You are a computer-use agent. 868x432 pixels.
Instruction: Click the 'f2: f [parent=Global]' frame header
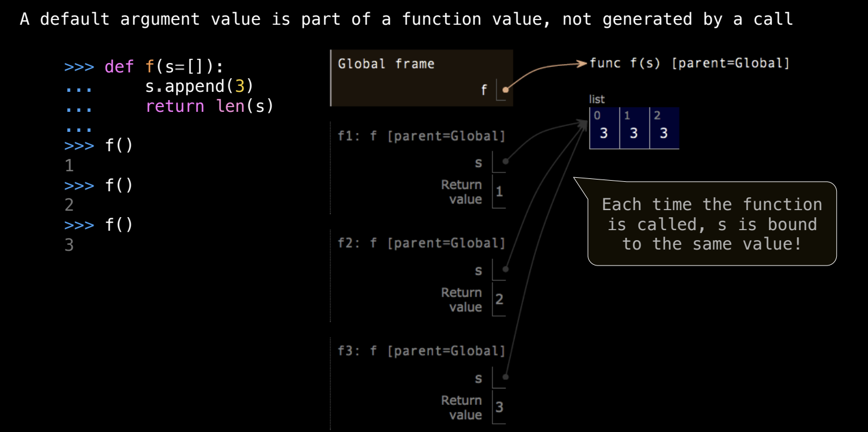[x=422, y=243]
